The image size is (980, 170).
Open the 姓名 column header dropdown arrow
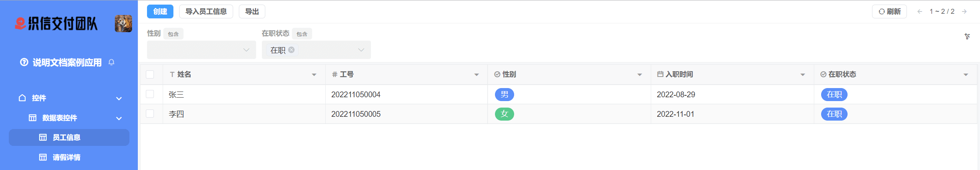click(x=314, y=75)
